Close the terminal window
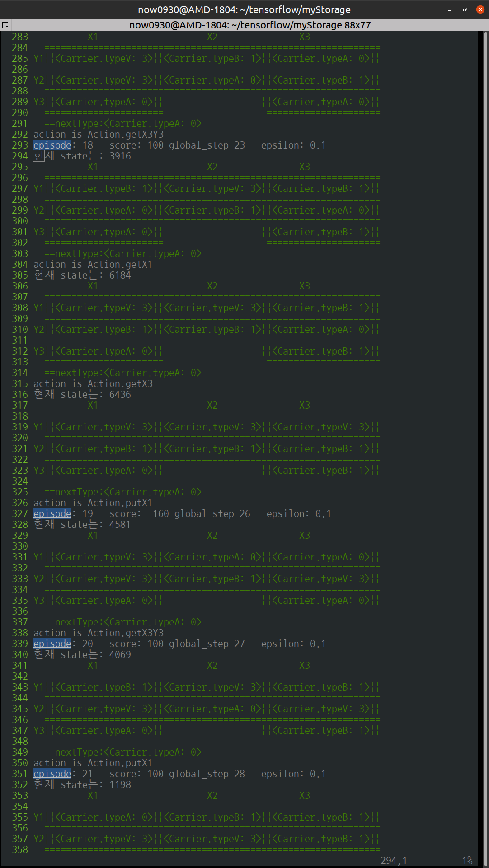This screenshot has height=868, width=489. pos(480,9)
